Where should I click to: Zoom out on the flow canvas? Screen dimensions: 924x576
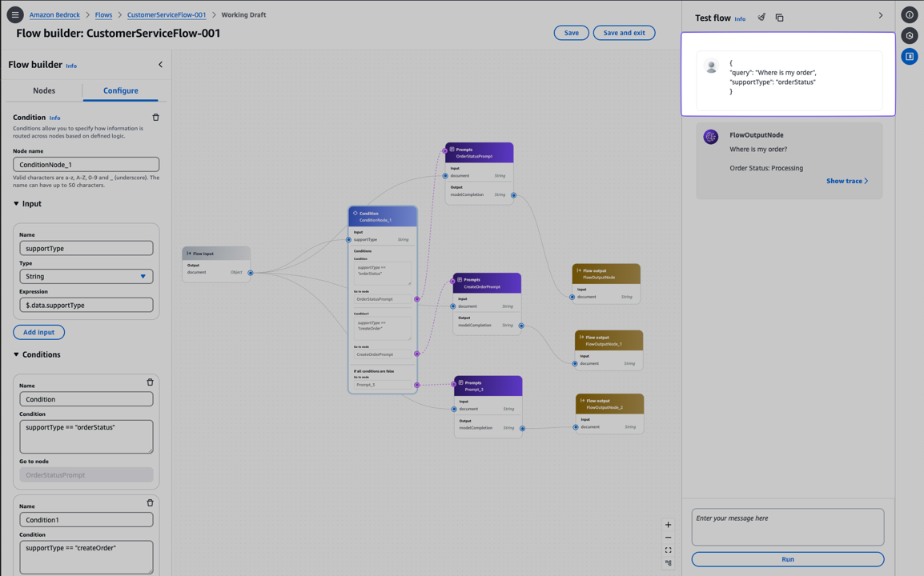click(x=668, y=538)
